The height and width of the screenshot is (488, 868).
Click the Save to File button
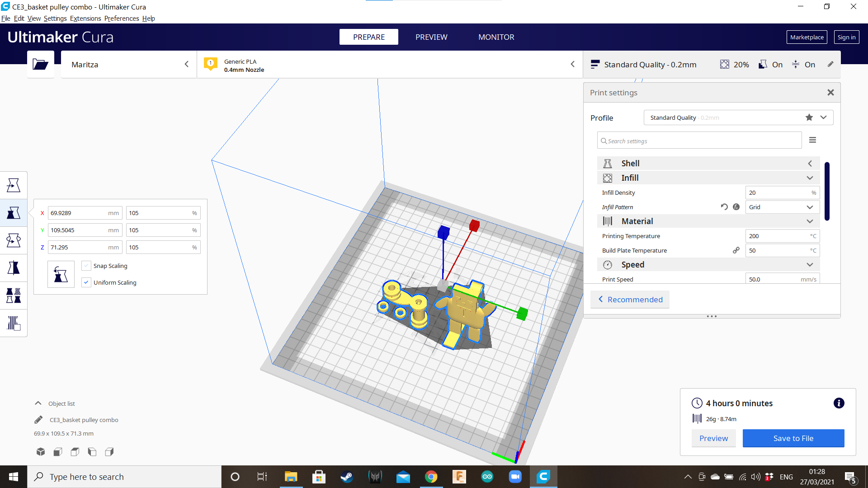coord(793,438)
